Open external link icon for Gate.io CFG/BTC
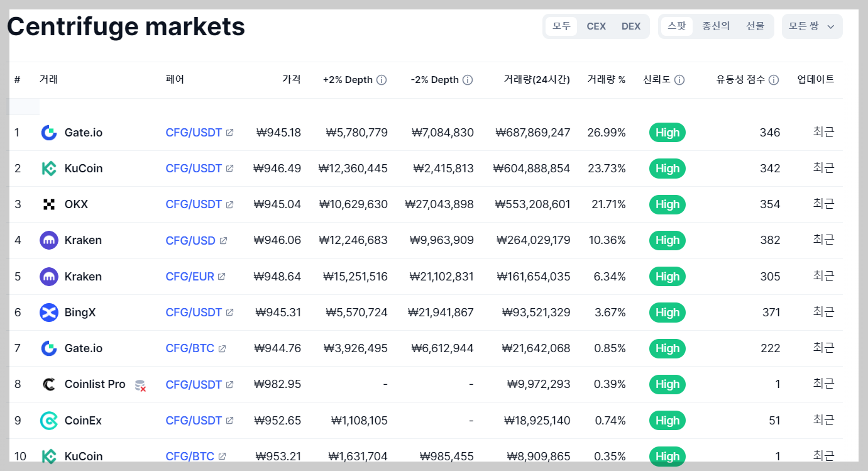The image size is (868, 471). click(x=222, y=348)
